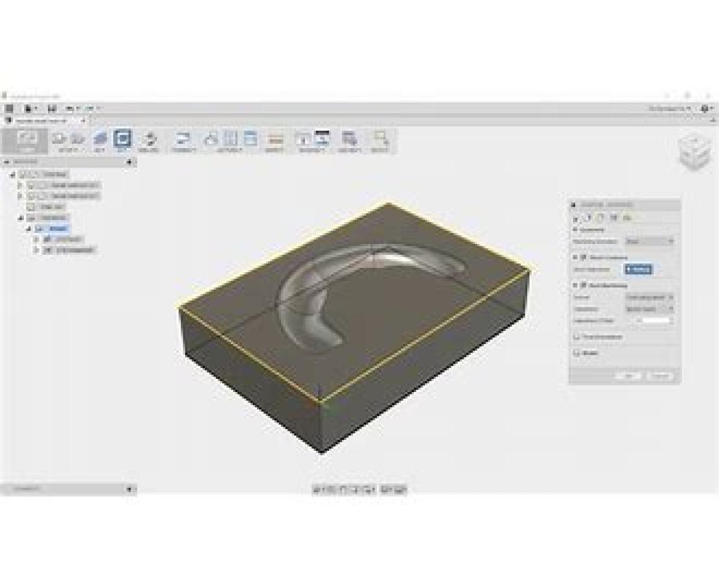Open the Data Panel grid icon

pyautogui.click(x=9, y=108)
